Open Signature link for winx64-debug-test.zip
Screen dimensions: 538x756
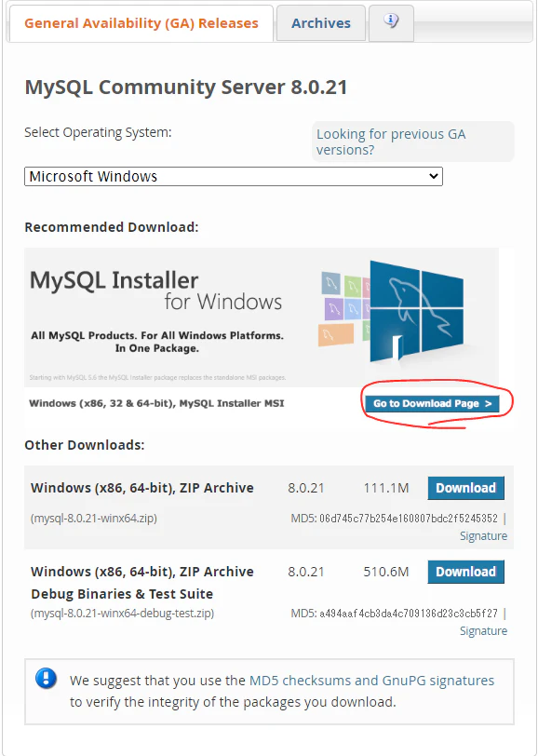coord(483,631)
